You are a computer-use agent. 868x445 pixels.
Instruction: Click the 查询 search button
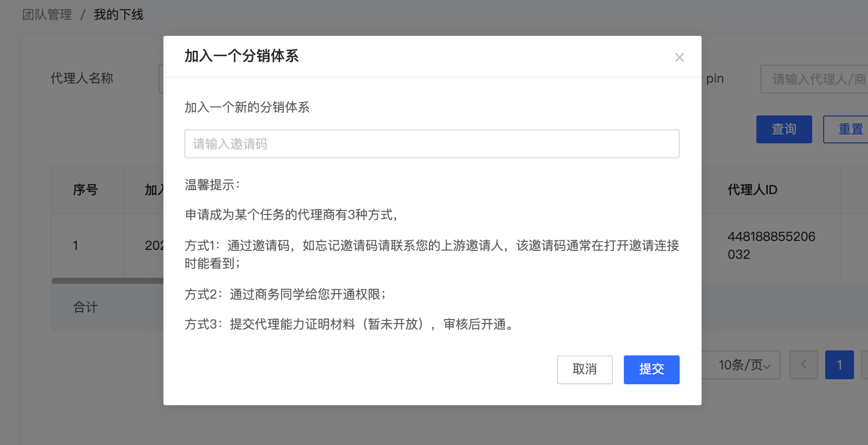[x=784, y=129]
